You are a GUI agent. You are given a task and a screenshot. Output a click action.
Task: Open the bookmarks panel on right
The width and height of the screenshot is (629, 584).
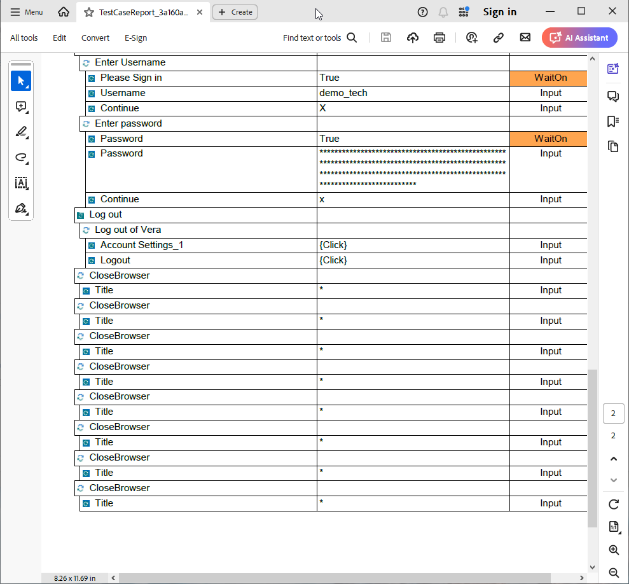coord(613,121)
